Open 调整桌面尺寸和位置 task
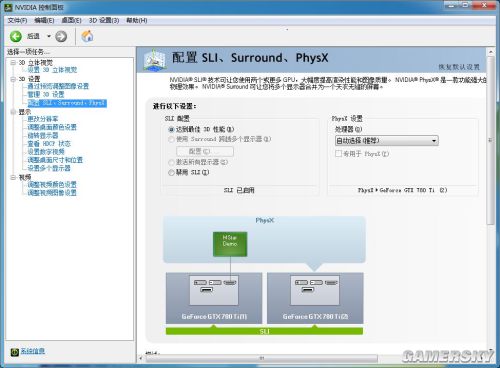This screenshot has width=500, height=368. point(55,160)
